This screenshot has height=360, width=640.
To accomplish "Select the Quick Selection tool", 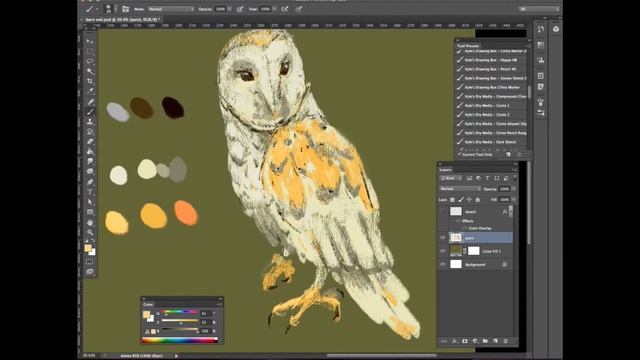I will [x=90, y=71].
